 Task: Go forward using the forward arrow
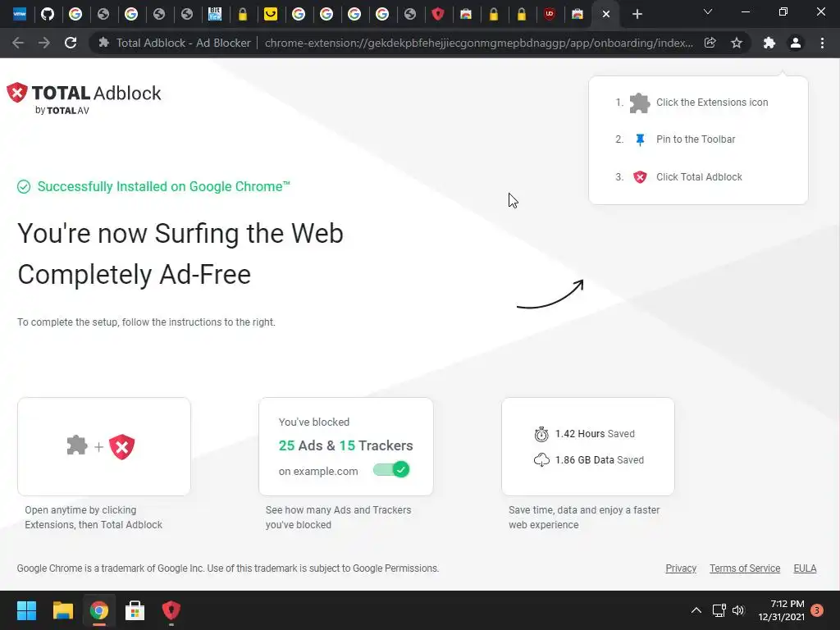pos(44,43)
